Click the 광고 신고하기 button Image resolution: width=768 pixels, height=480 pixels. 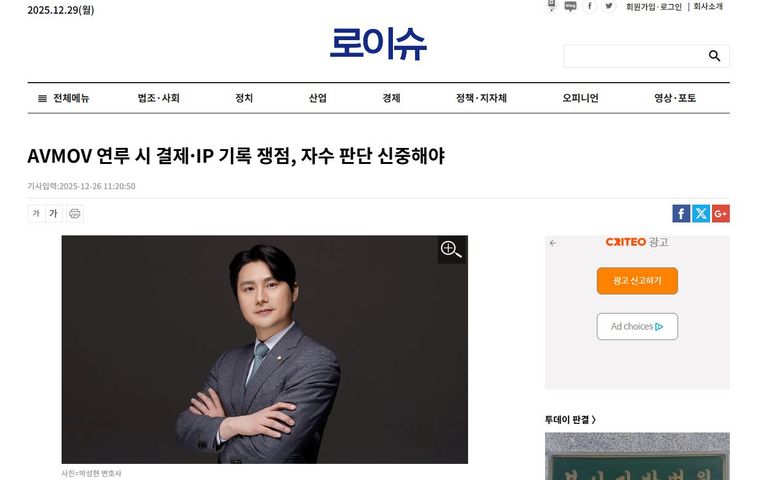tap(637, 281)
